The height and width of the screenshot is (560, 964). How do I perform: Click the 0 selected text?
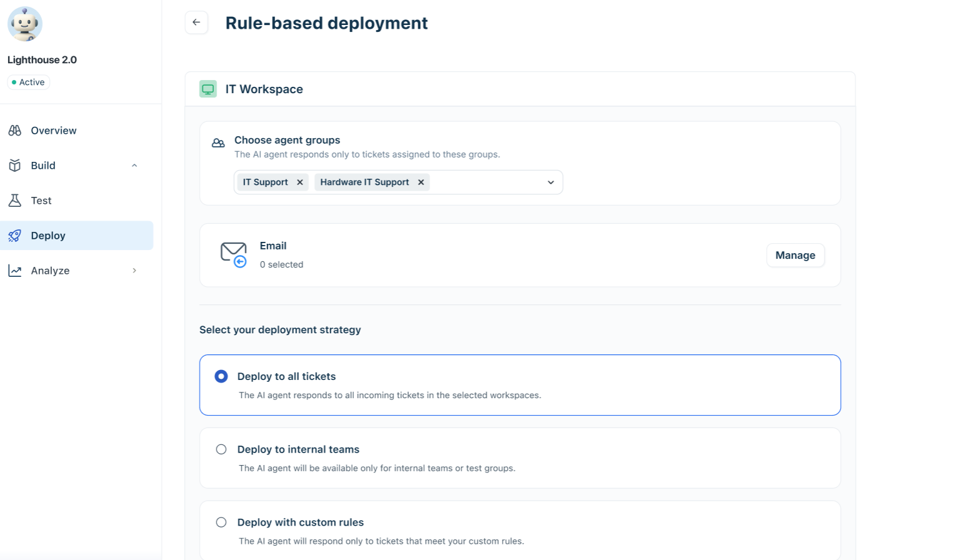coord(281,264)
